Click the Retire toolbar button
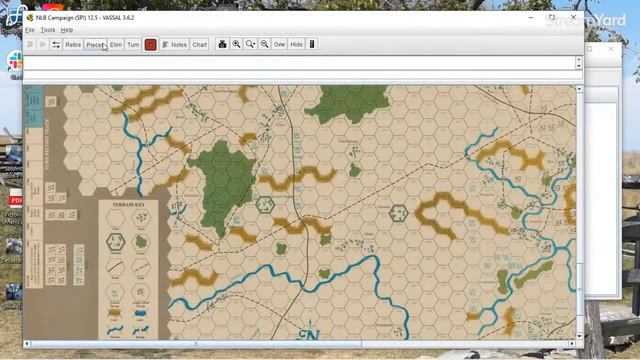Viewport: 640px width, 360px height. (73, 44)
